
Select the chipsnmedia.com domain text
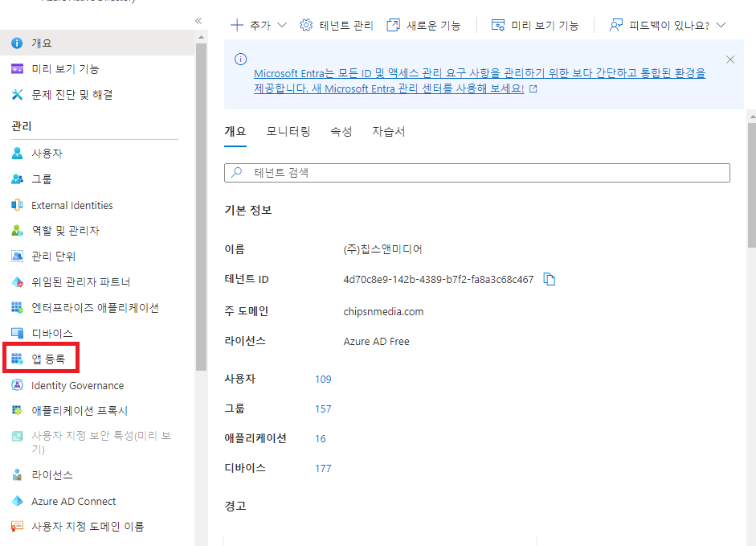tap(383, 311)
